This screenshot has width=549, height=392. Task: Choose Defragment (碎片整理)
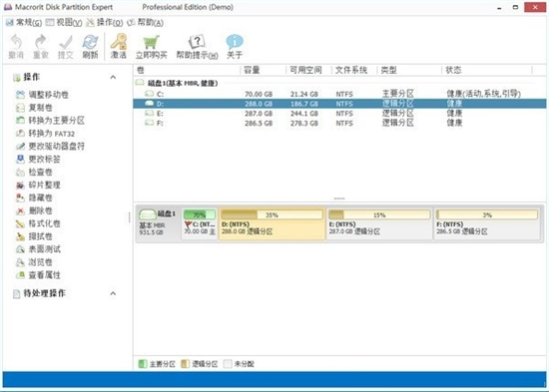(38, 185)
